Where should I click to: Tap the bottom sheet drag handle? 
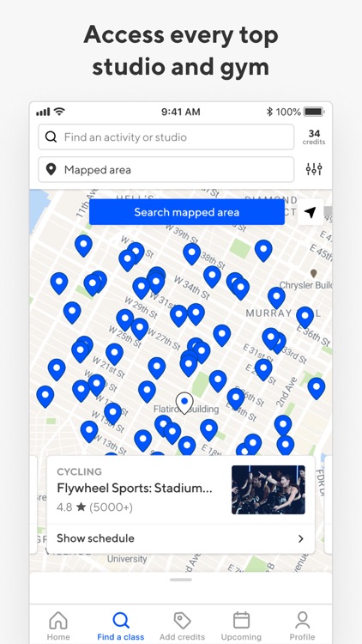coord(181,580)
